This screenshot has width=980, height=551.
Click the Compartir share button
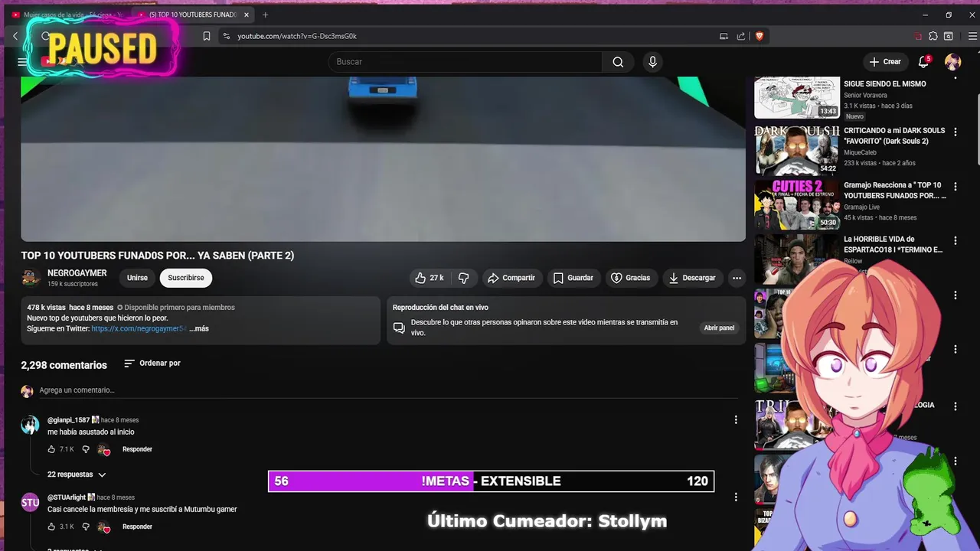(x=511, y=278)
